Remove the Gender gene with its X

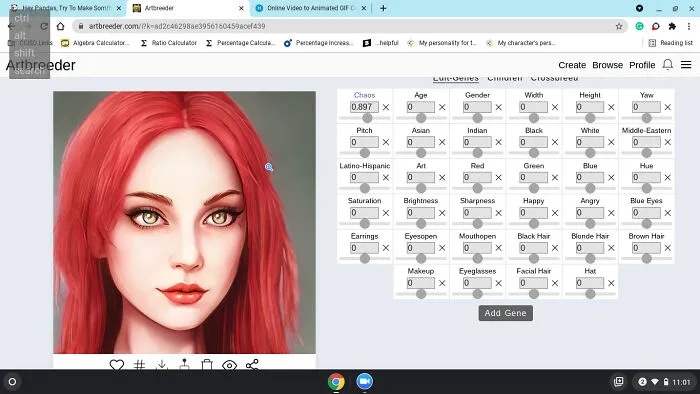(499, 107)
